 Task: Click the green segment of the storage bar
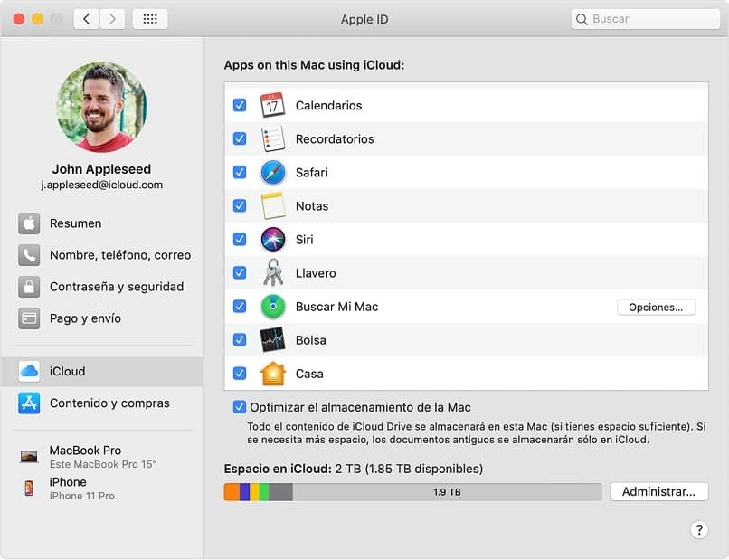(264, 492)
